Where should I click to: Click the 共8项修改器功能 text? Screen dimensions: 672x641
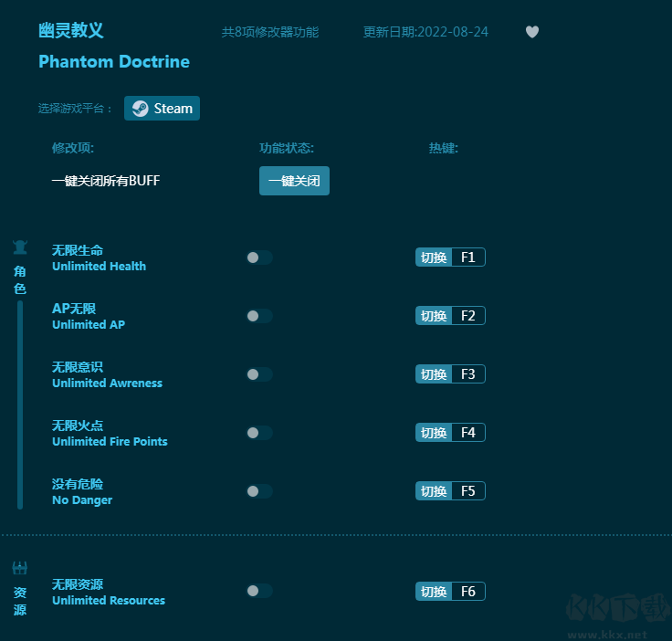(270, 32)
